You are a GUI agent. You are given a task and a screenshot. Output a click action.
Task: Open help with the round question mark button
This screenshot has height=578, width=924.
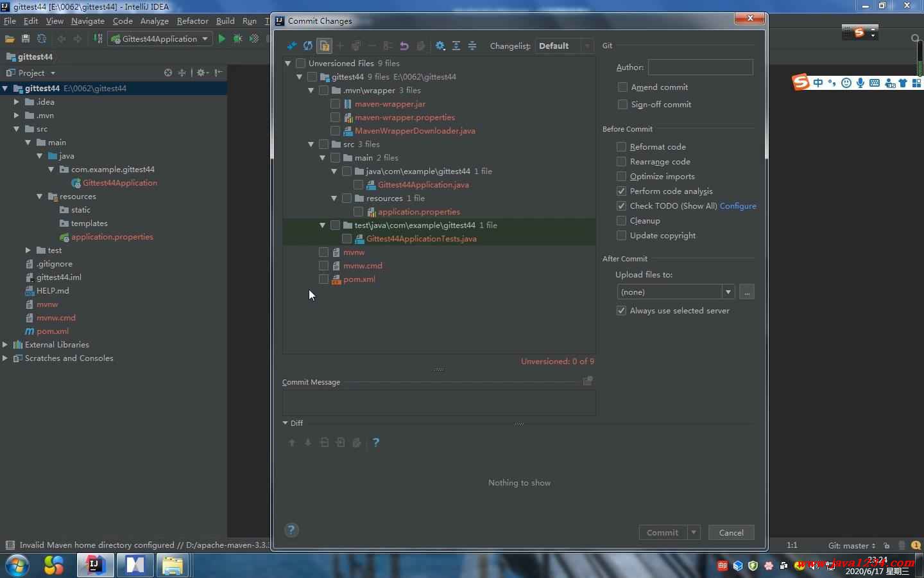point(291,530)
